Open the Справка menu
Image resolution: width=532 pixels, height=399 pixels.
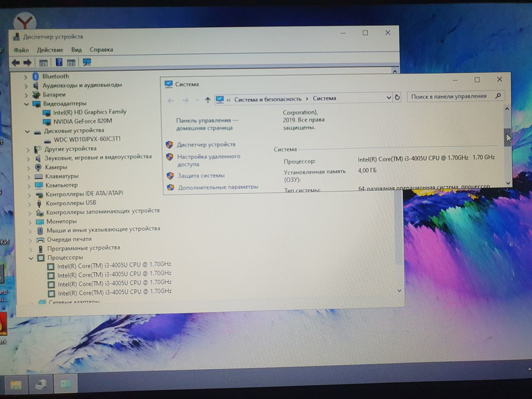tap(101, 49)
